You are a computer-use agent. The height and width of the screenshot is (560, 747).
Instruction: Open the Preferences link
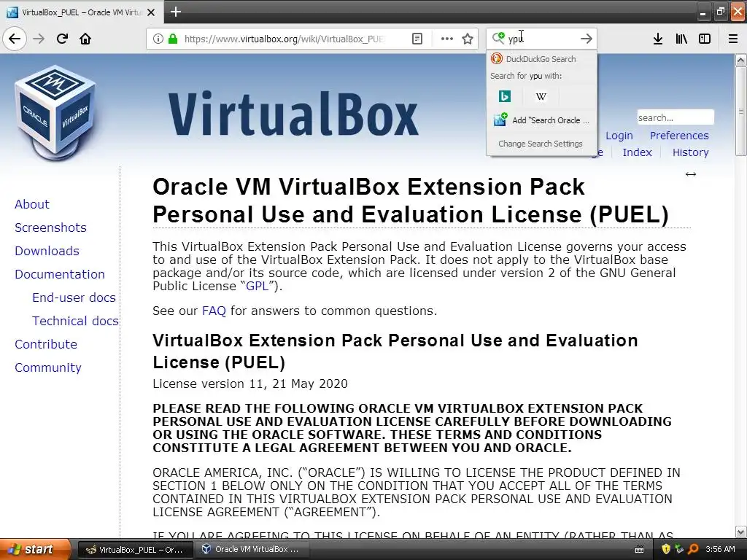679,136
